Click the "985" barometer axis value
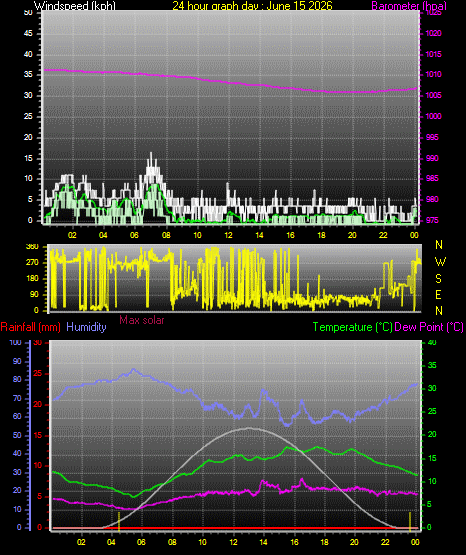466x555 pixels. point(432,178)
